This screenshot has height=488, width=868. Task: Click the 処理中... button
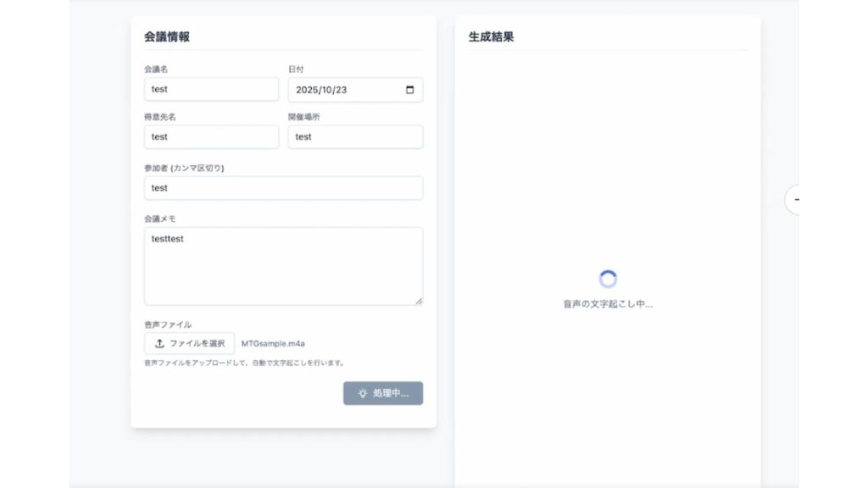[x=383, y=393]
